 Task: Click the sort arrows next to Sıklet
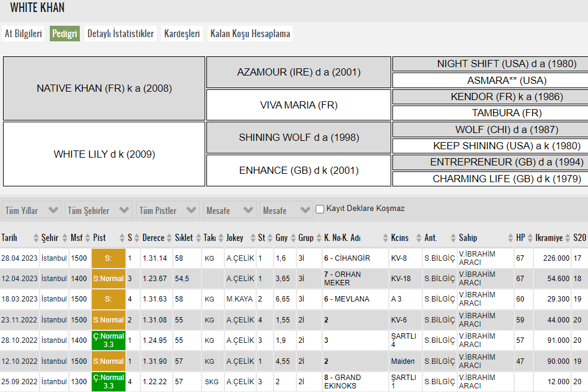tap(199, 237)
